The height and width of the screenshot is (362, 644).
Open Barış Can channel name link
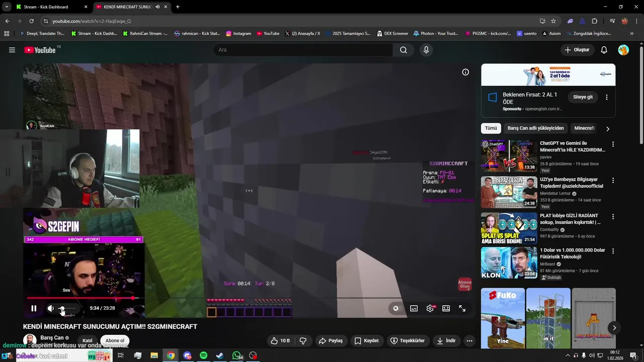coord(52,337)
